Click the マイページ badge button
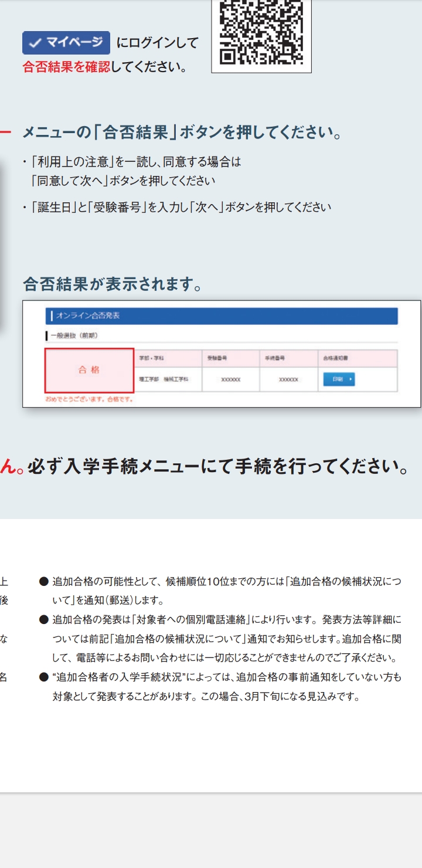Image resolution: width=422 pixels, height=868 pixels. 66,43
